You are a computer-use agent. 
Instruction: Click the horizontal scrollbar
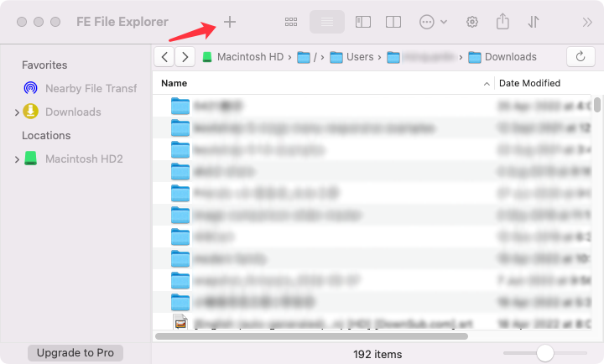click(x=311, y=336)
